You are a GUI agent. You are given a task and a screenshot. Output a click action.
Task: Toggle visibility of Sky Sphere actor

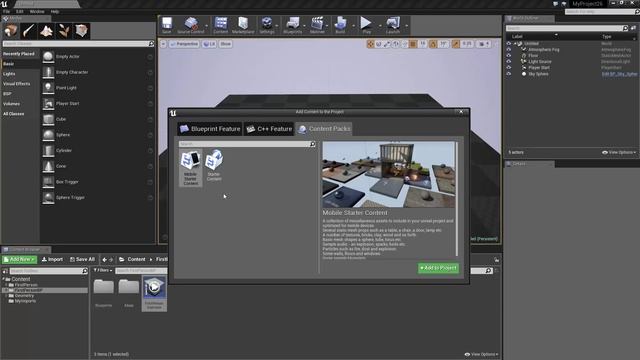tap(509, 74)
